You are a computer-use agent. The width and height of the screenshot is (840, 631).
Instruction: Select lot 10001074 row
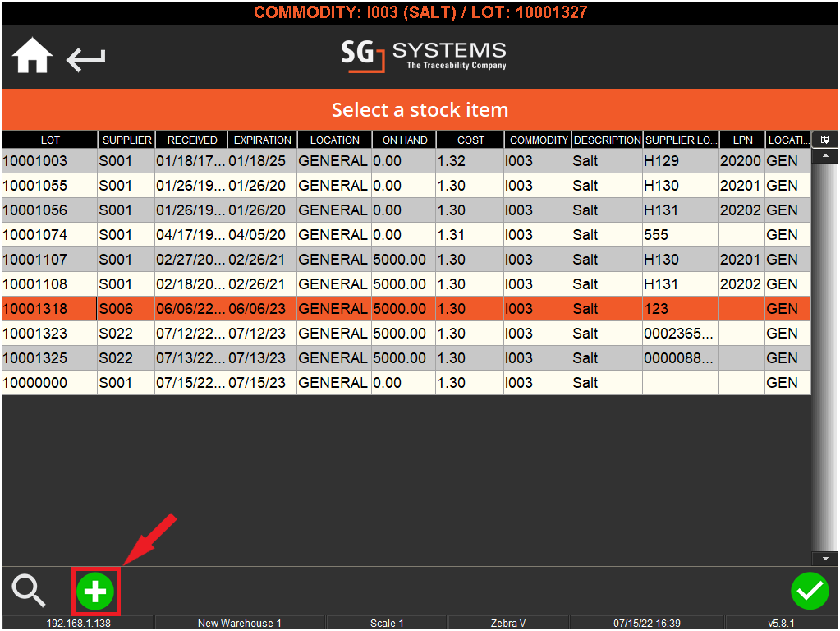pos(406,235)
